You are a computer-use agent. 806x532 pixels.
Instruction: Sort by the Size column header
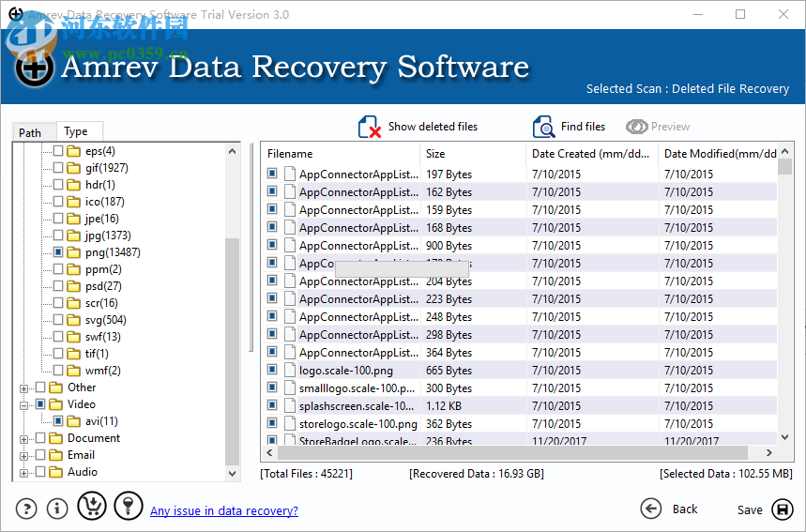click(473, 154)
